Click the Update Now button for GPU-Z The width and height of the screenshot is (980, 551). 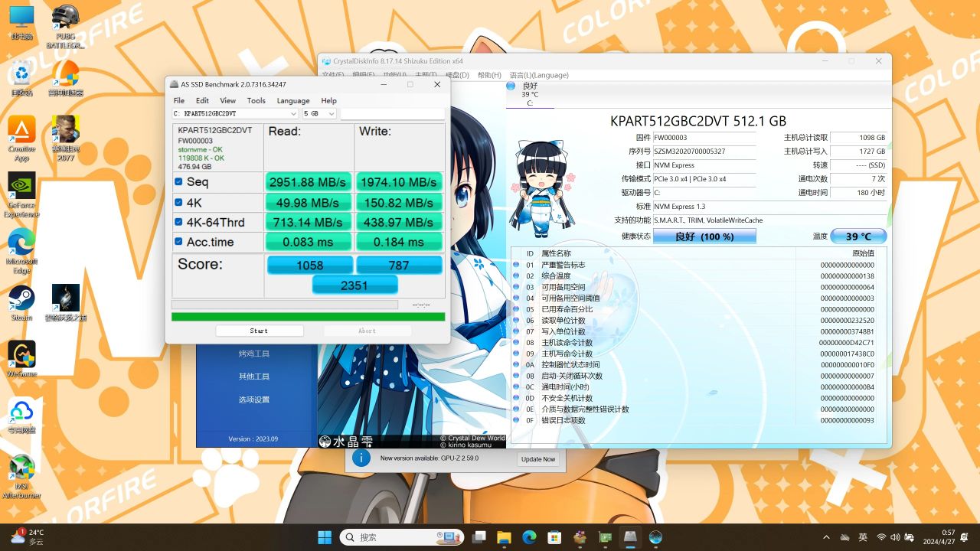click(538, 459)
